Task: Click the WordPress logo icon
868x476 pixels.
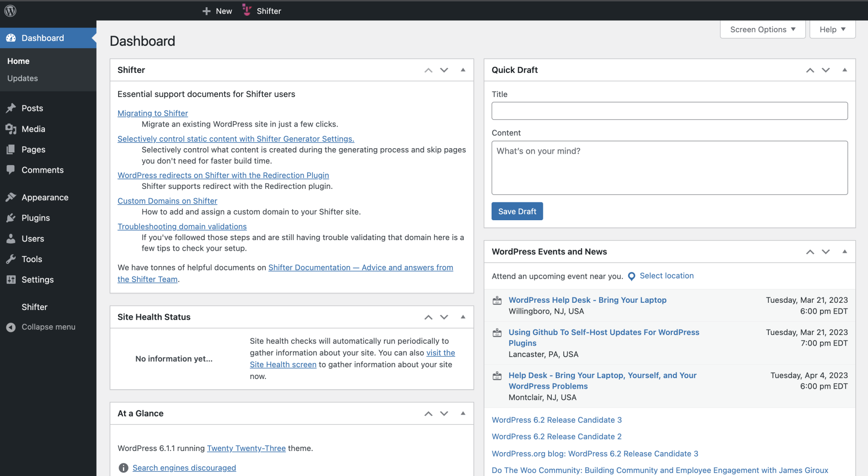Action: point(10,11)
